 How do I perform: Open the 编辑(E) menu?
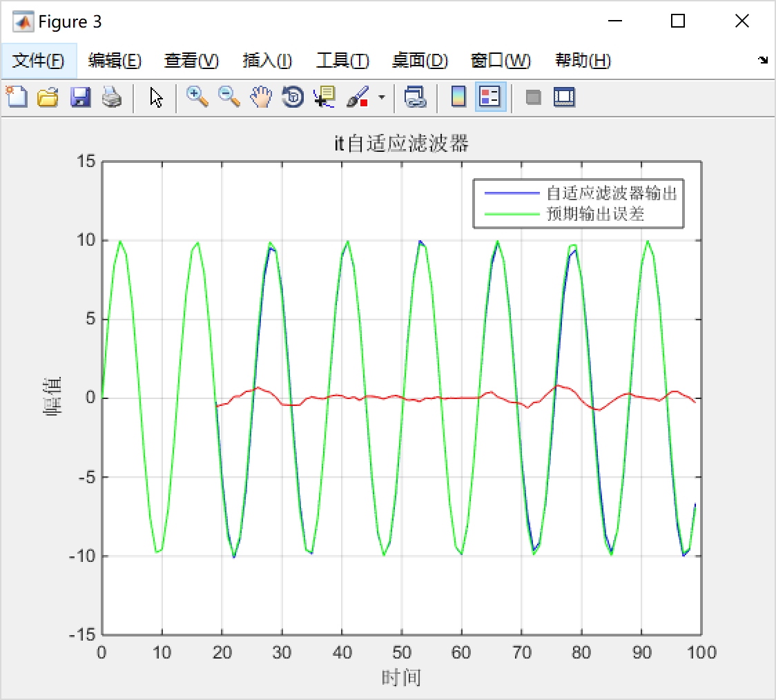coord(115,60)
